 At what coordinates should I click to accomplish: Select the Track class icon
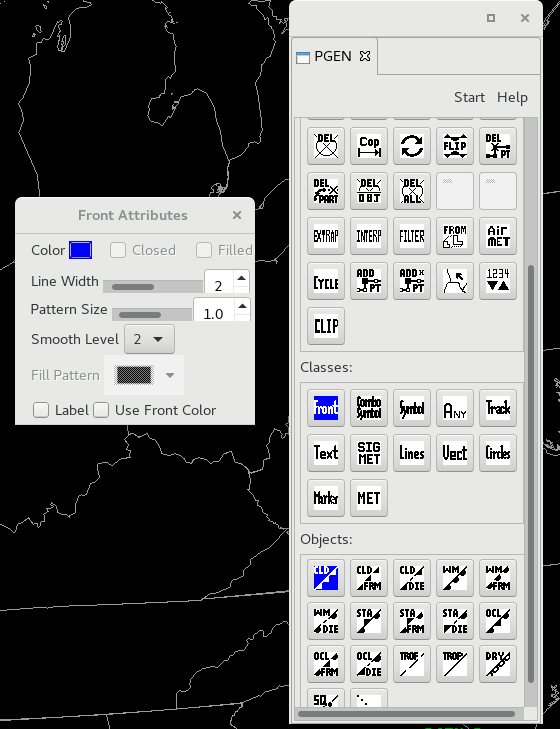(498, 408)
